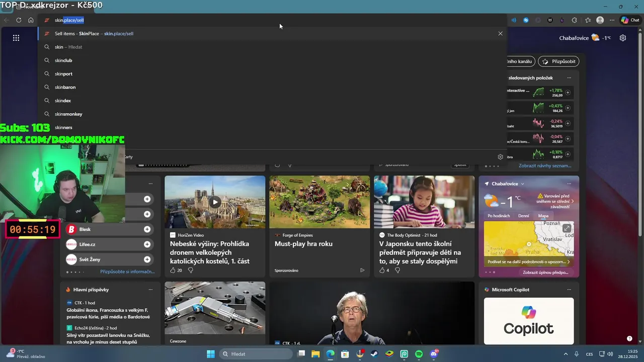Viewport: 644px width, 362px height.
Task: Open Chabařovice weather in the header
Action: click(x=585, y=38)
